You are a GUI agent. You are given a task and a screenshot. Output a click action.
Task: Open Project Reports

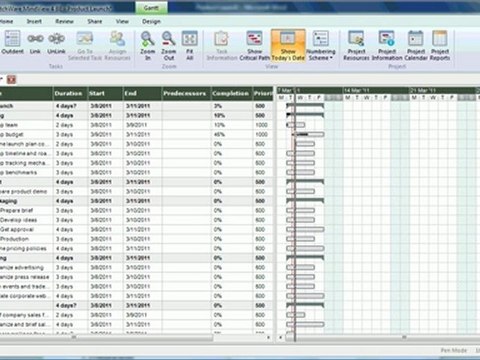(x=440, y=46)
